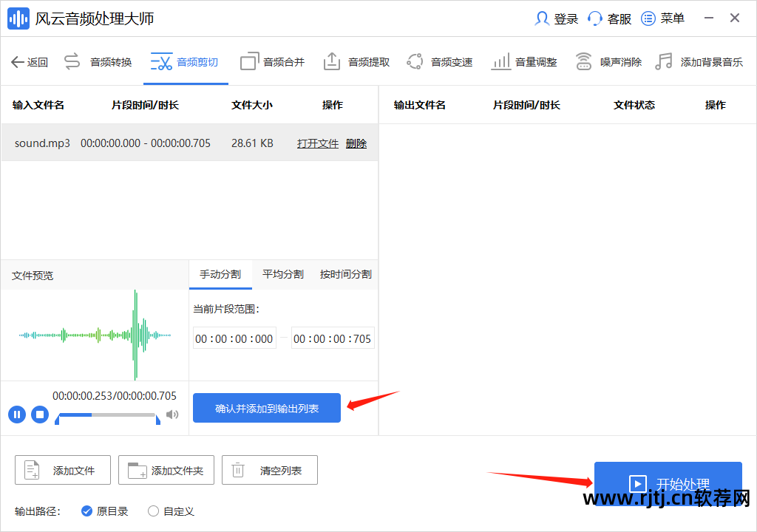
Task: Click 确认并添加到输出列表 button
Action: coord(266,407)
